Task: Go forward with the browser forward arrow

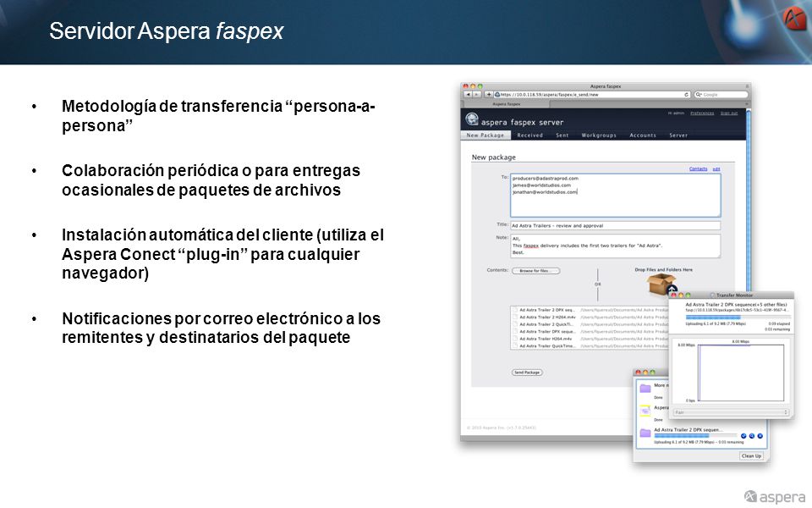Action: point(476,95)
